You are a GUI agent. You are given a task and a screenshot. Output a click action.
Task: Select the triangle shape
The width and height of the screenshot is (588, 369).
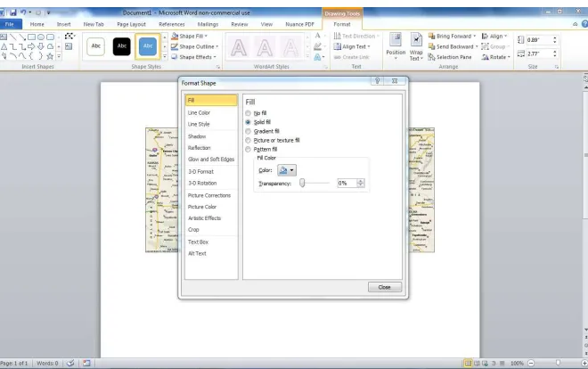[x=4, y=46]
